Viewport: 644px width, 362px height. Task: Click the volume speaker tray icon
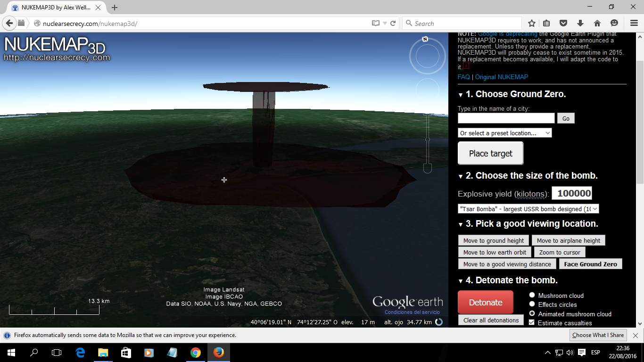(570, 352)
